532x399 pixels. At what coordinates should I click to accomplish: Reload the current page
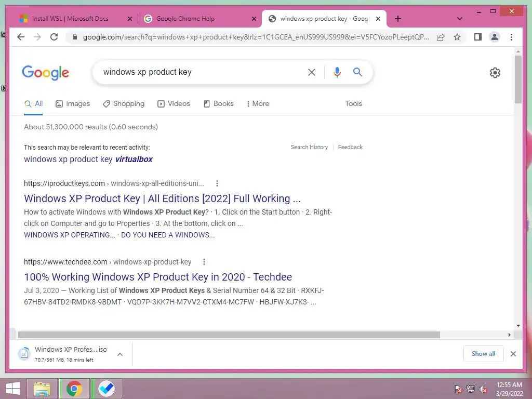click(54, 37)
